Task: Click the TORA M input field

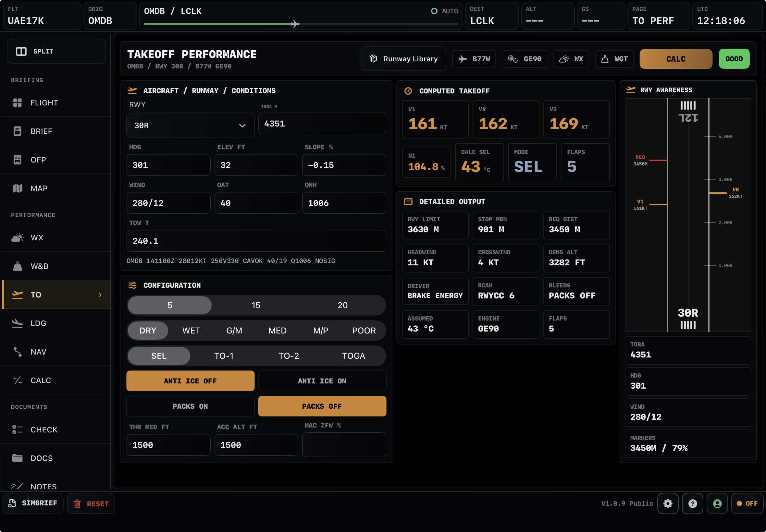Action: point(322,124)
